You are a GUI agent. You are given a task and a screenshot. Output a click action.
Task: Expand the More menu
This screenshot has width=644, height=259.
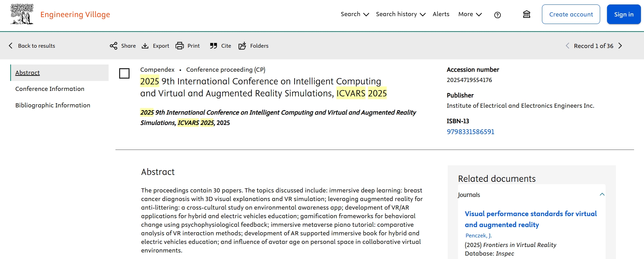tap(470, 14)
